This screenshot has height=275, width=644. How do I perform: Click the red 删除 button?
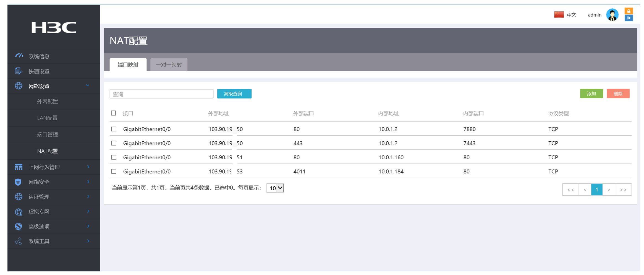click(618, 94)
